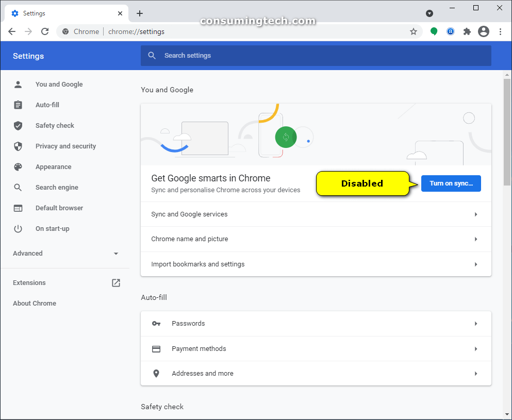Open the Extensions puzzle-piece menu

[x=467, y=31]
